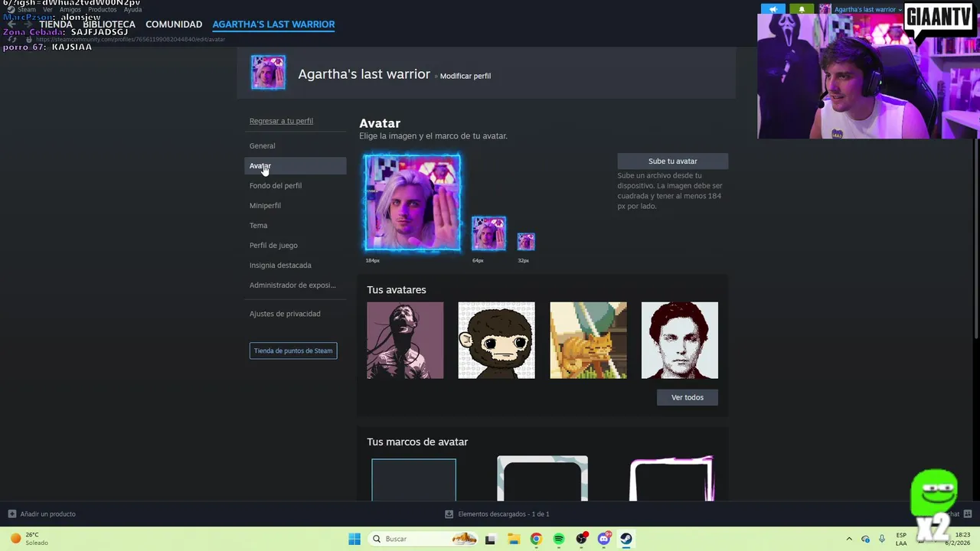The width and height of the screenshot is (980, 551).
Task: Select Avatar in the profile sidebar
Action: [296, 166]
